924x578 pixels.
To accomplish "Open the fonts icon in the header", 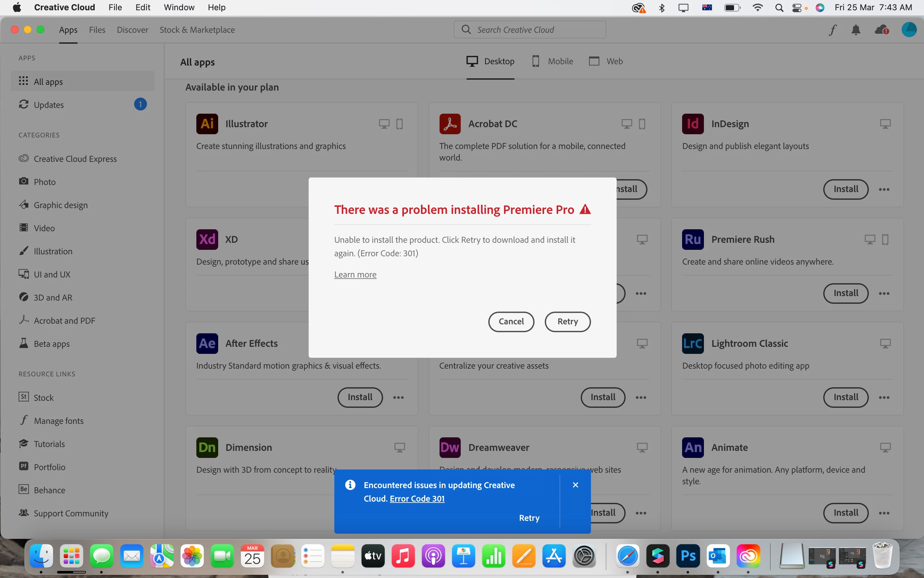I will tap(832, 30).
